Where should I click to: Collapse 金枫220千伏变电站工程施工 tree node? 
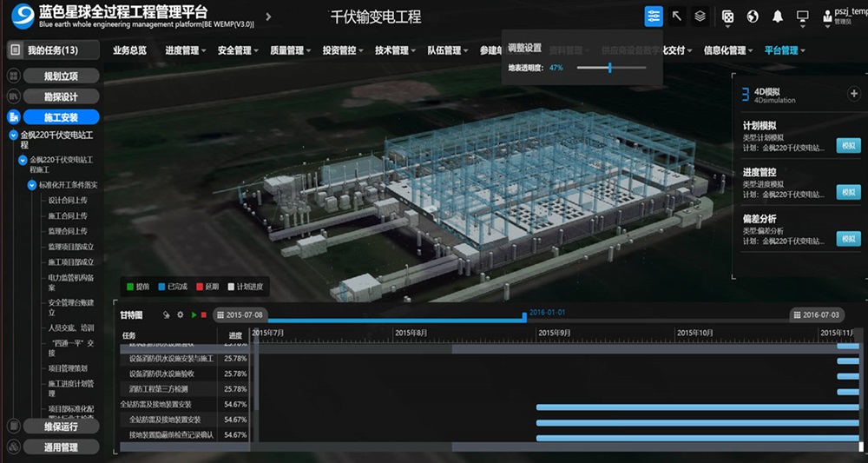[23, 160]
